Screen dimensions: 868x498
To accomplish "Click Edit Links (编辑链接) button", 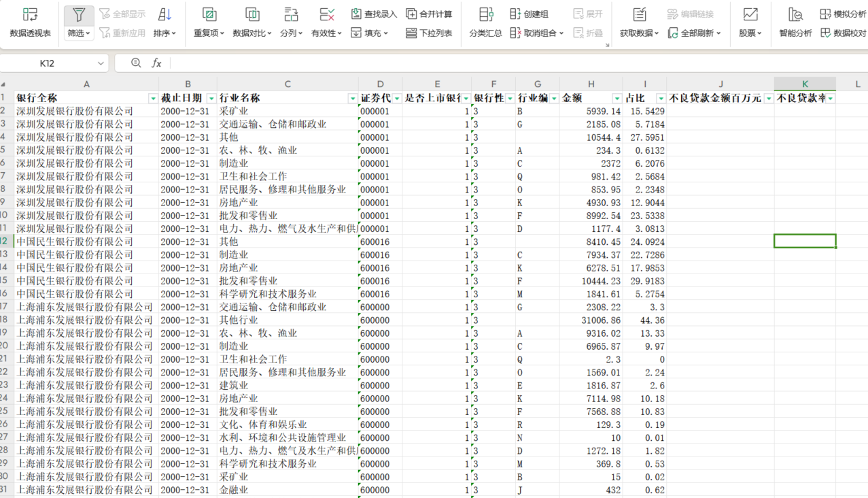I will point(691,14).
